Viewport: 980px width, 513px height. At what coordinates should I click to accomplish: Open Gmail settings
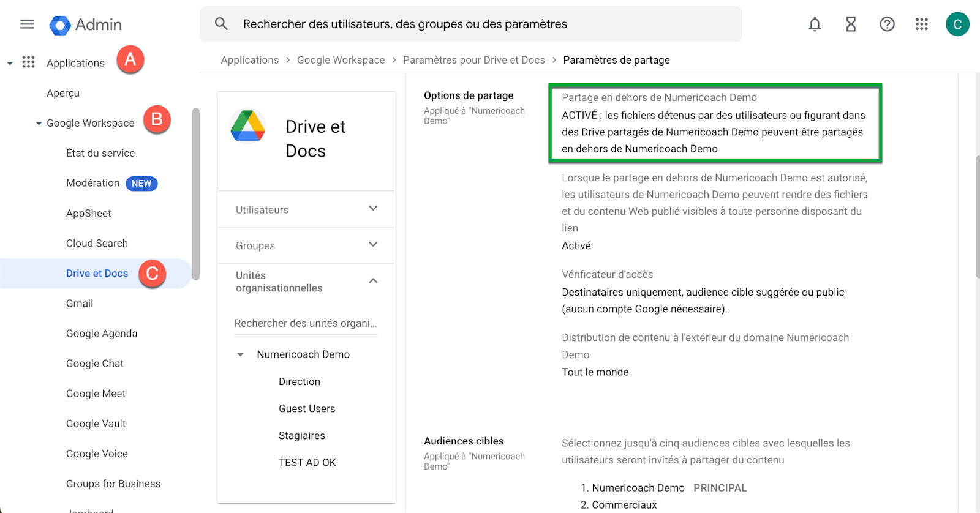pos(80,303)
